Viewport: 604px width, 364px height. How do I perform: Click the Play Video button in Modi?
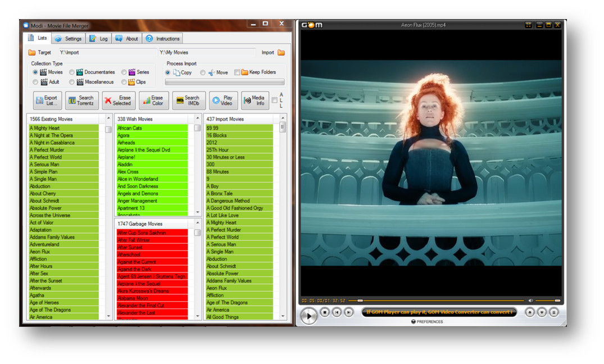pyautogui.click(x=224, y=101)
